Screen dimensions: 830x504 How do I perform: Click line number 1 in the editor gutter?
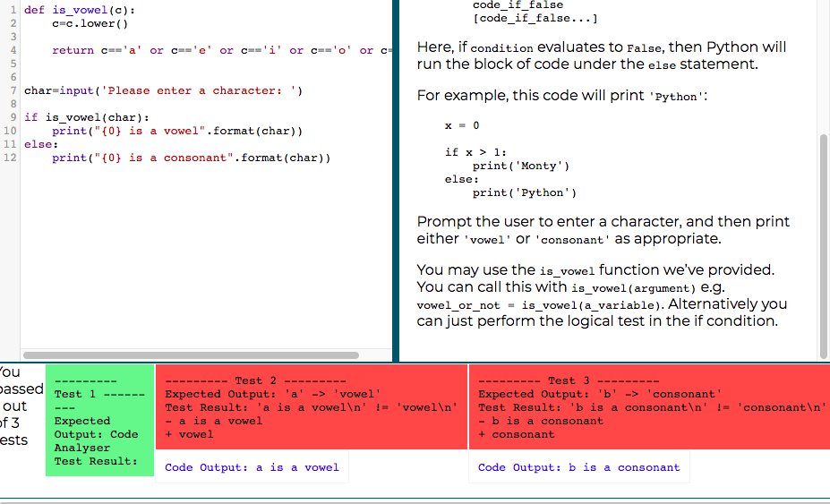tap(13, 10)
